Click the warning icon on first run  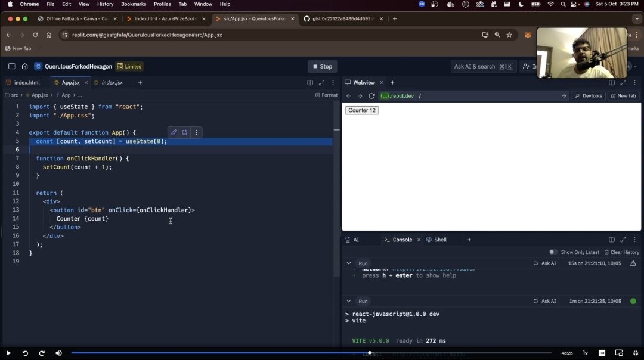click(x=633, y=263)
